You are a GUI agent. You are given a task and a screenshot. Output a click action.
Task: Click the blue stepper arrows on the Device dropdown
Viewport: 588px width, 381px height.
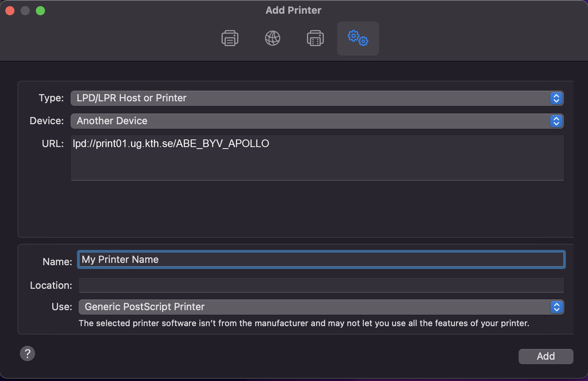coord(556,121)
